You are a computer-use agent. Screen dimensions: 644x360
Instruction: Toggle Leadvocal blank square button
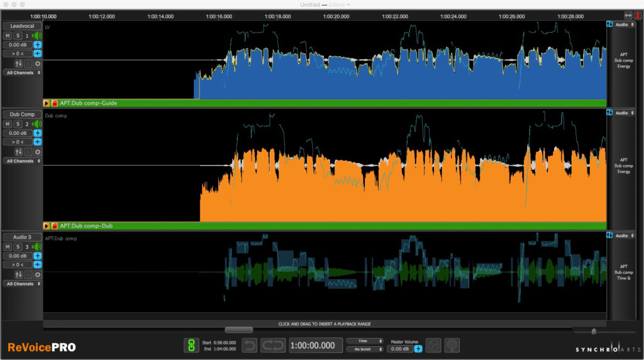pos(28,64)
